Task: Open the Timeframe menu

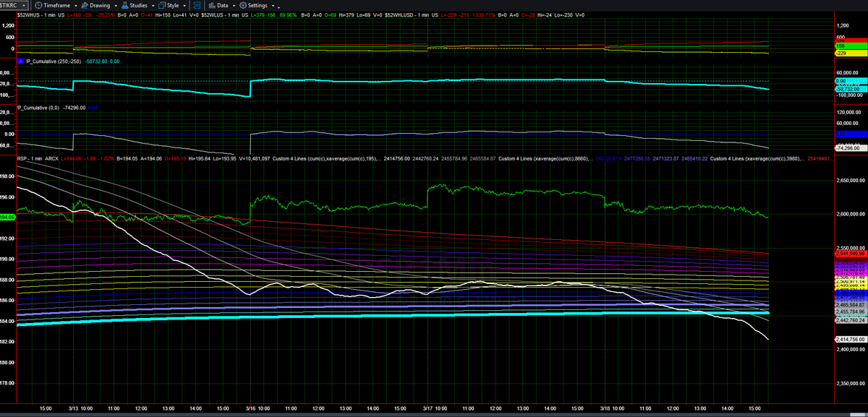Action: pos(58,5)
